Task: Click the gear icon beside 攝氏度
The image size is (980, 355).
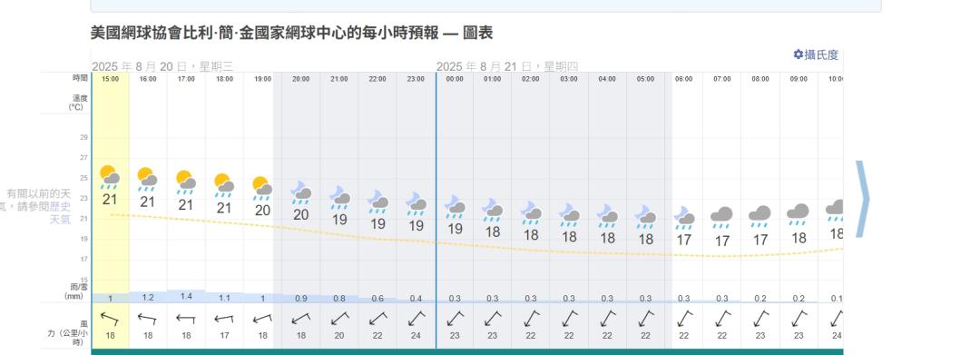Action: pyautogui.click(x=799, y=54)
